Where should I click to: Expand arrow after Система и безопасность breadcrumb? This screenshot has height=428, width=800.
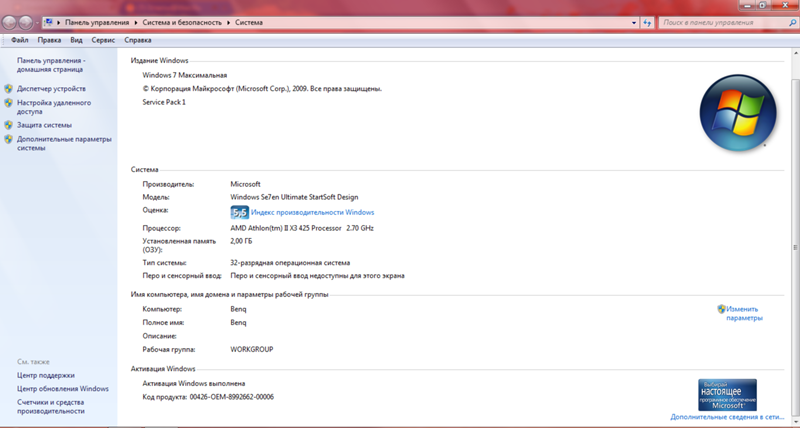point(229,22)
